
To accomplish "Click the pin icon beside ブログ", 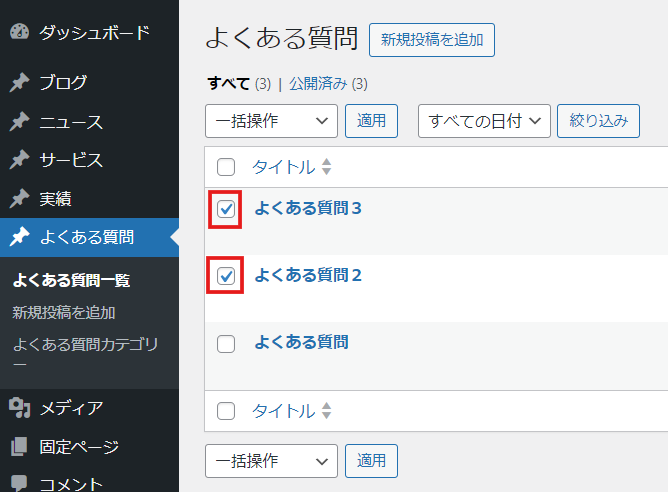I will click(20, 82).
